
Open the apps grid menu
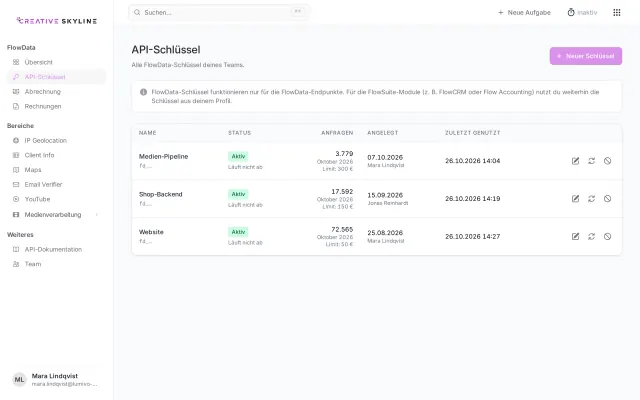[617, 13]
